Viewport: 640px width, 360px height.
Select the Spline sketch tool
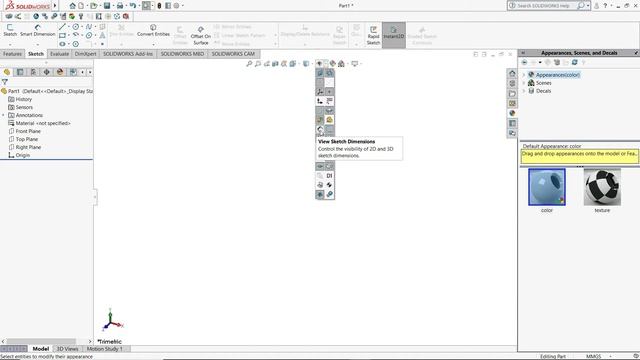[89, 27]
